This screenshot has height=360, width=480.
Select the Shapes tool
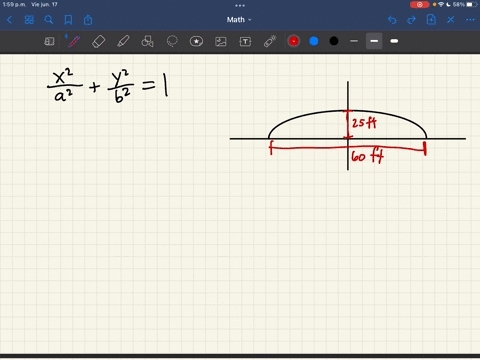tap(147, 41)
